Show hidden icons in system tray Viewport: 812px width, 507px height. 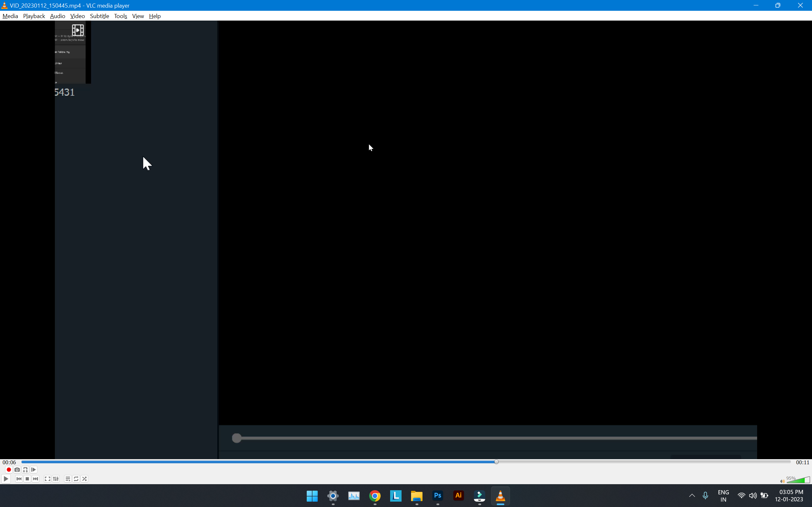(692, 496)
